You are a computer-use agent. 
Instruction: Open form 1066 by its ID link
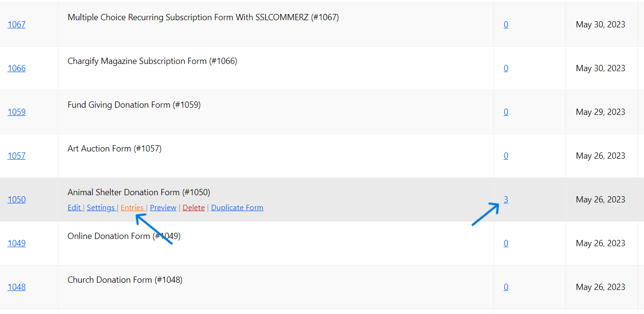(16, 68)
